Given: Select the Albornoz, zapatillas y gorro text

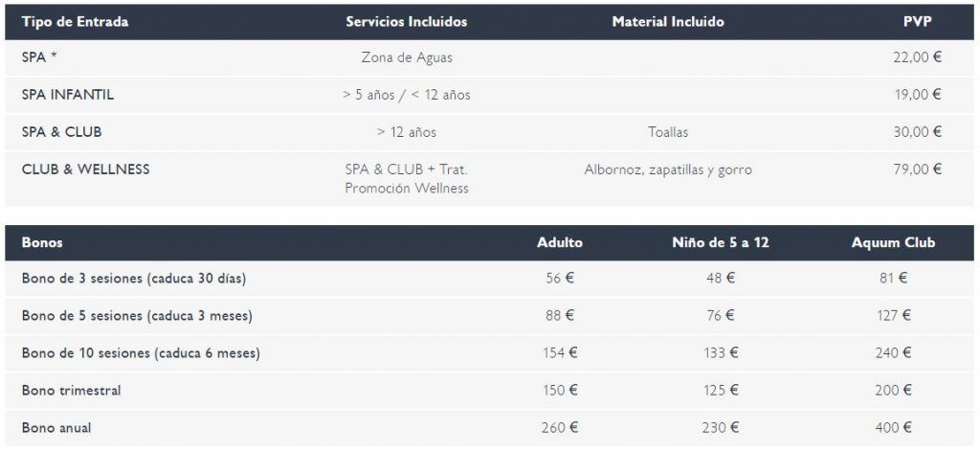Looking at the screenshot, I should tap(668, 170).
